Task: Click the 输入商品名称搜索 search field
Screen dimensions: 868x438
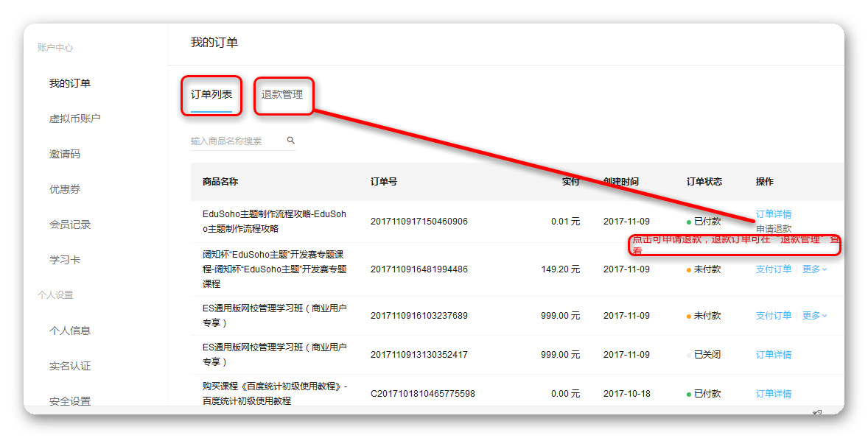Action: click(236, 141)
